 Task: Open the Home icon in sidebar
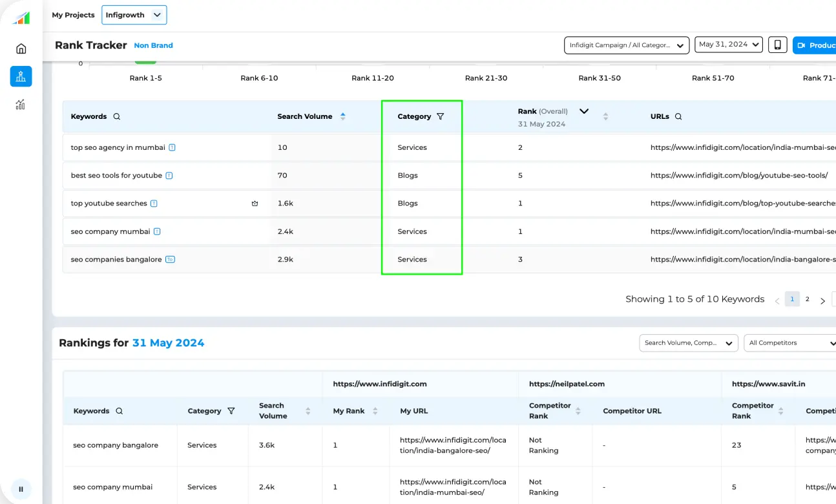pos(21,48)
